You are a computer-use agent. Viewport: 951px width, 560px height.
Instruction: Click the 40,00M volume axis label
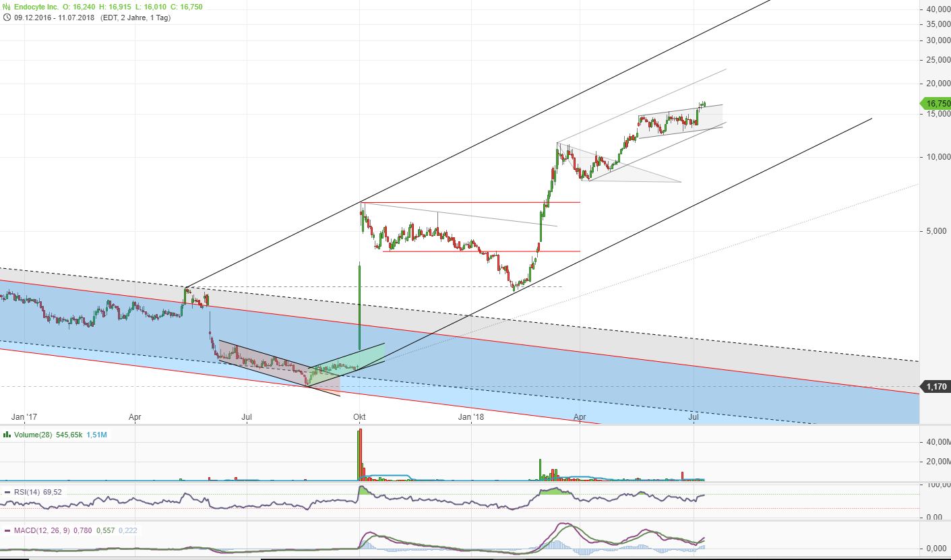[x=938, y=443]
